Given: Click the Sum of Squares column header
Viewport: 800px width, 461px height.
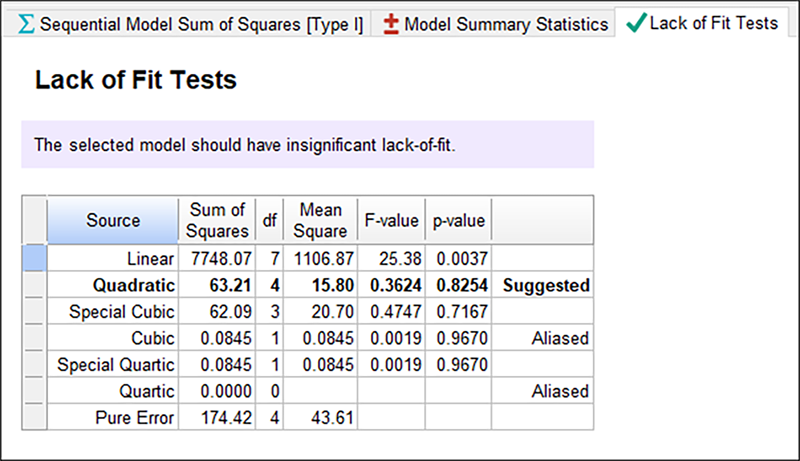Looking at the screenshot, I should click(217, 220).
